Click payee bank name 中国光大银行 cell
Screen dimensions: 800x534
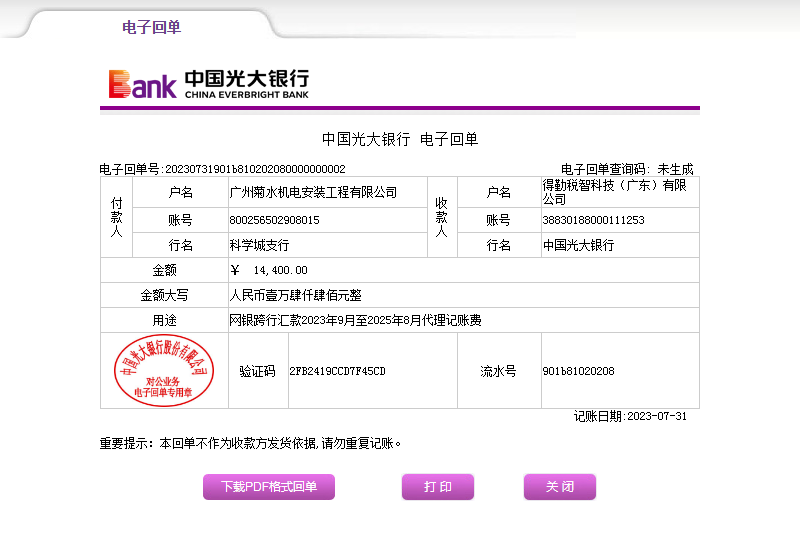[x=620, y=245]
